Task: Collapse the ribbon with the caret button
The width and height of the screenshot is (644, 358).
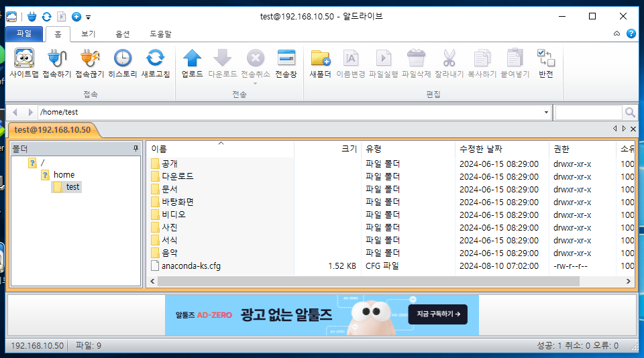Action: (x=617, y=34)
